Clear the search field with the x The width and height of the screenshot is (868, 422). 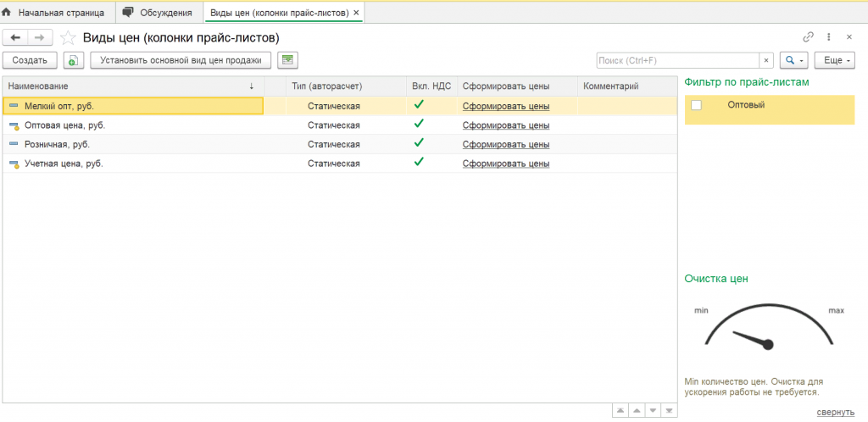pyautogui.click(x=766, y=60)
